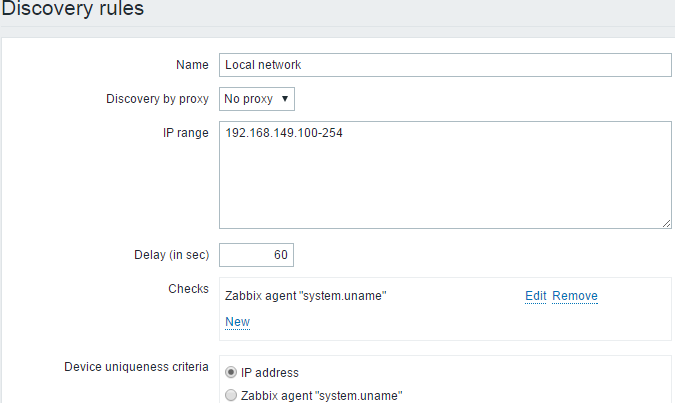Add a New discovery check
Screen dimensions: 675x403
[x=238, y=322]
